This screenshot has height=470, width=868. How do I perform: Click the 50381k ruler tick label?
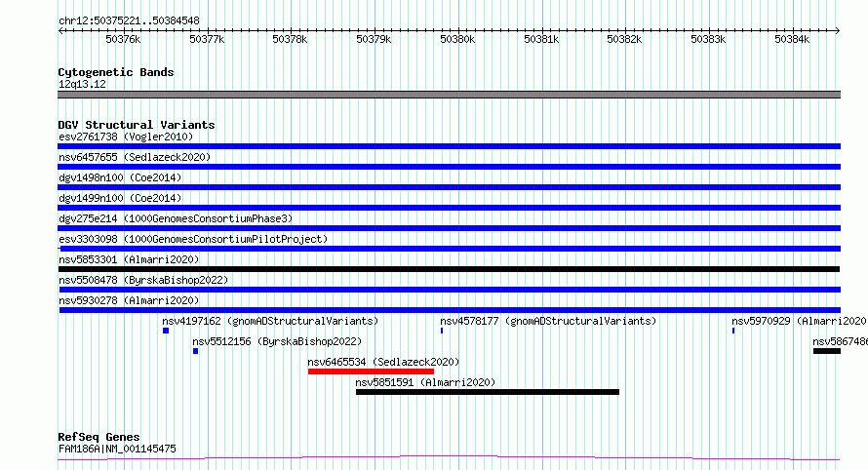click(541, 39)
